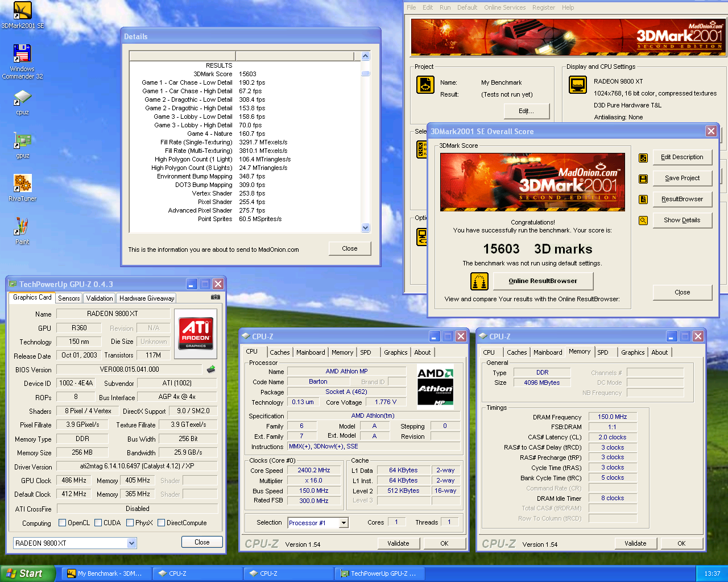
Task: Click the CPU-Z processor window title icon
Action: pyautogui.click(x=246, y=336)
